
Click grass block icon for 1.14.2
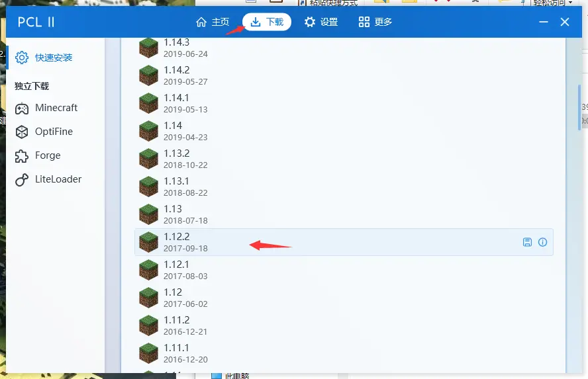tap(148, 75)
